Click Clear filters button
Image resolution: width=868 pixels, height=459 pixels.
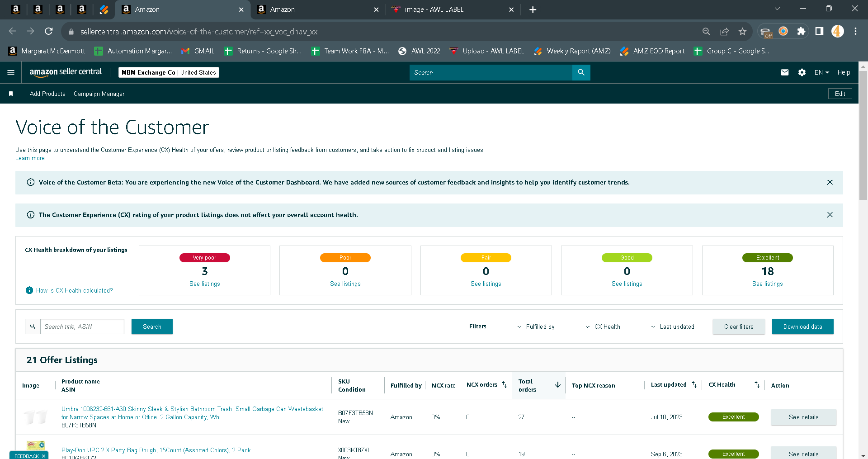pos(739,327)
